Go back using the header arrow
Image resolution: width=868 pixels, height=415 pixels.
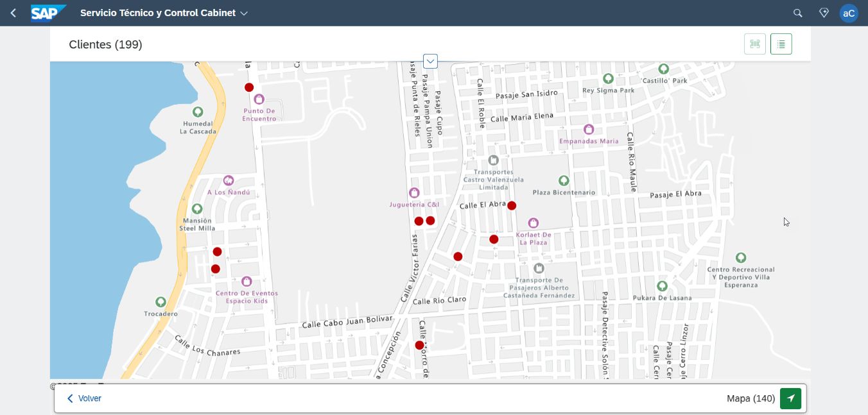[13, 13]
